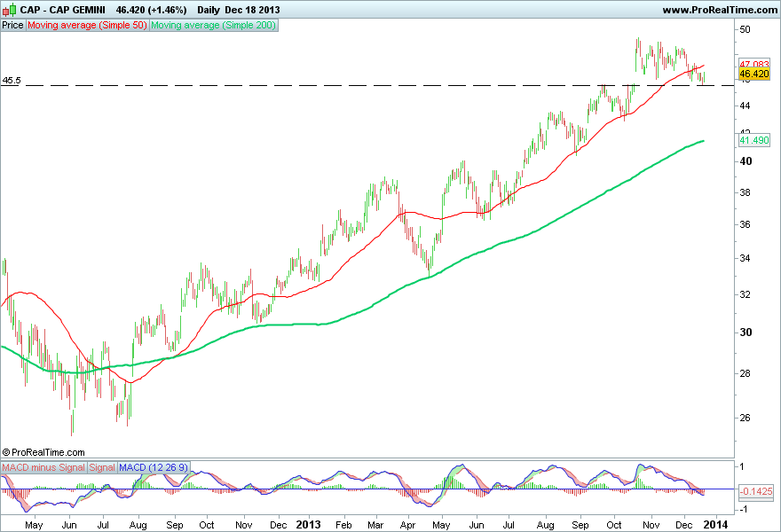The height and width of the screenshot is (532, 781).
Task: Click the Mar label on time axis
Action: (375, 525)
